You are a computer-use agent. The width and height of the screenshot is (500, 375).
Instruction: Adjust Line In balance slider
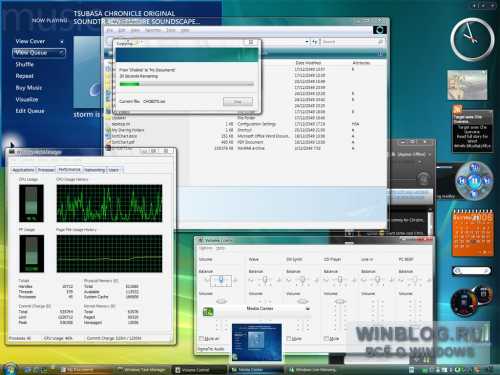coord(378,280)
